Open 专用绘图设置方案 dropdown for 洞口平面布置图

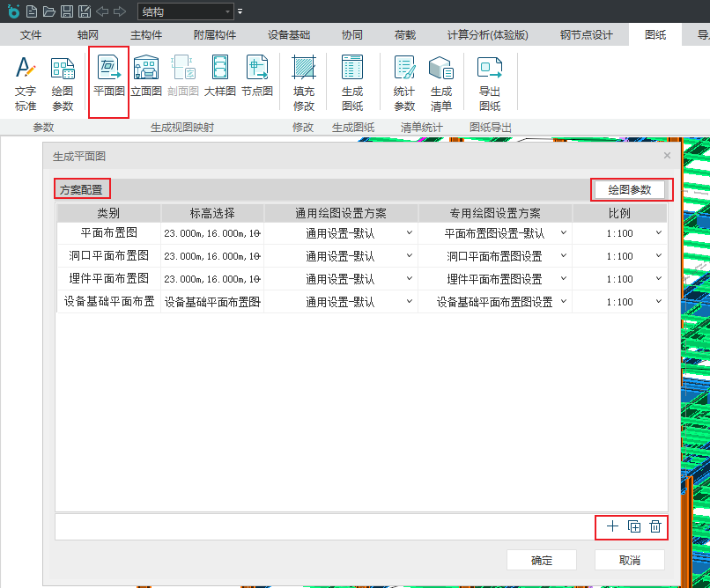[563, 256]
